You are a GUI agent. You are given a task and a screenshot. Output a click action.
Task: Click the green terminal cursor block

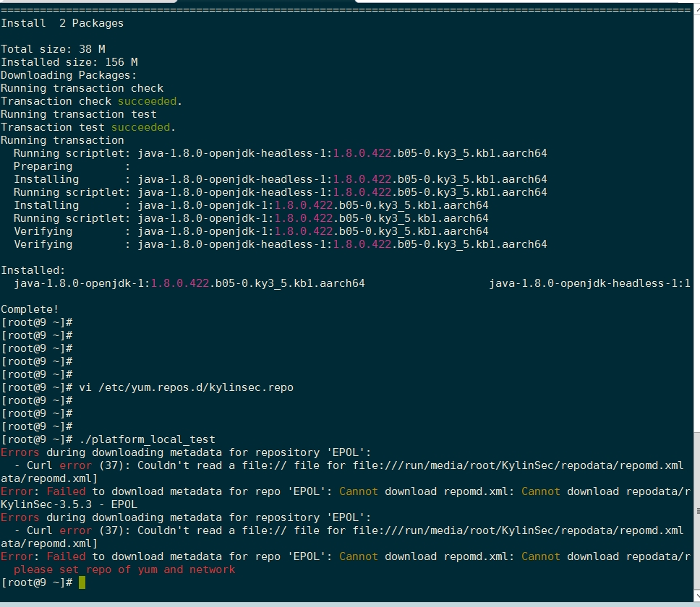[x=82, y=582]
